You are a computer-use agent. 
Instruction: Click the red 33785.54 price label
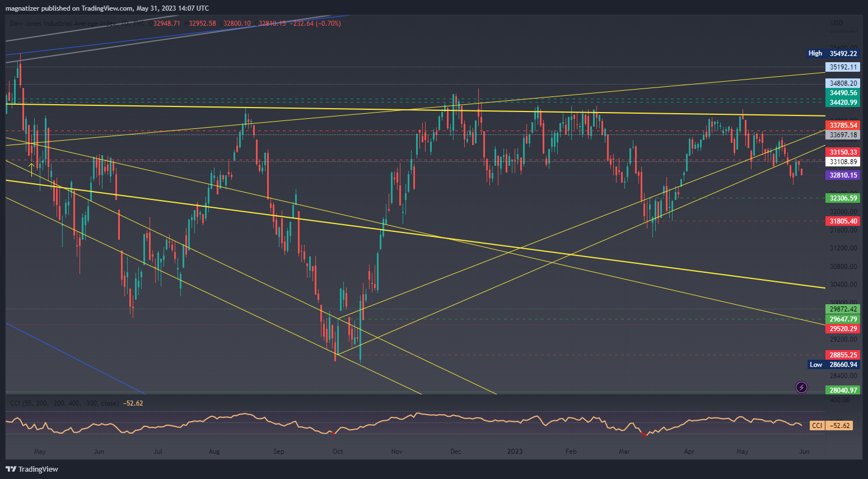[843, 125]
